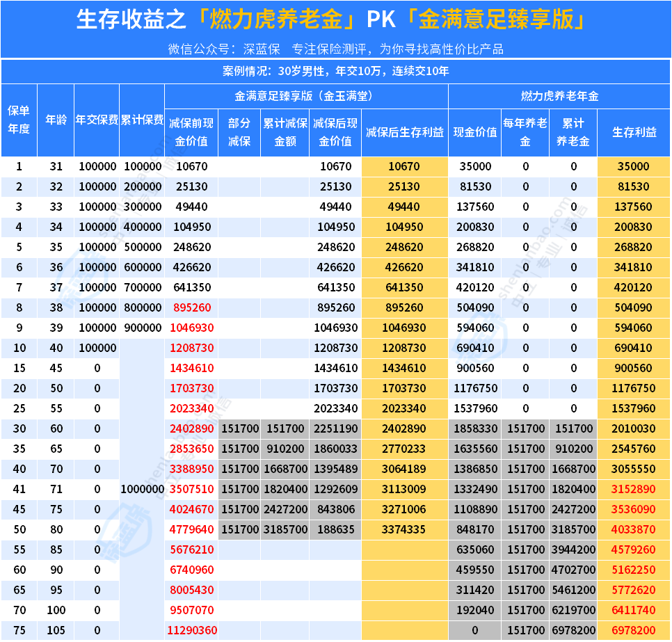Click the cell showing 1395489
This screenshot has width=672, height=642.
(335, 469)
